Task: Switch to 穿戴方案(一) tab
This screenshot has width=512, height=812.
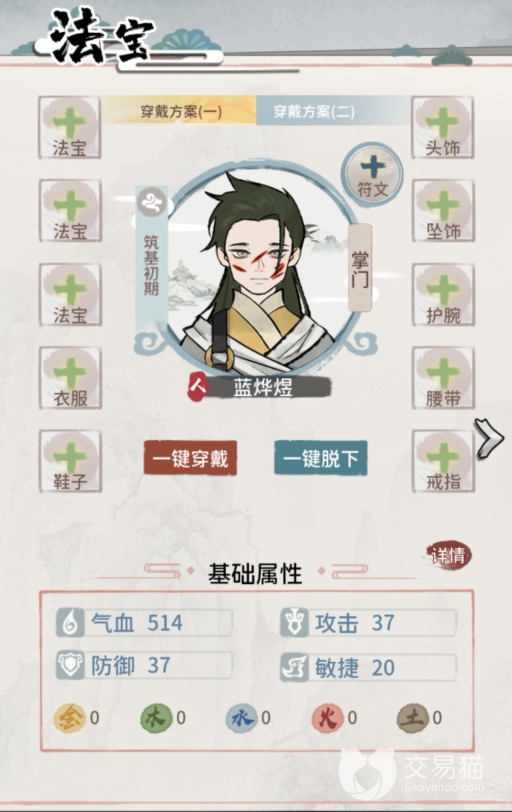Action: coord(181,111)
